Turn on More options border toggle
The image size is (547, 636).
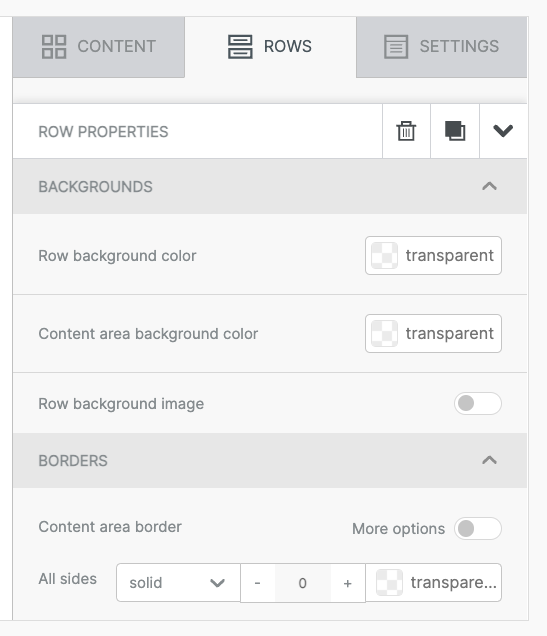tap(478, 529)
